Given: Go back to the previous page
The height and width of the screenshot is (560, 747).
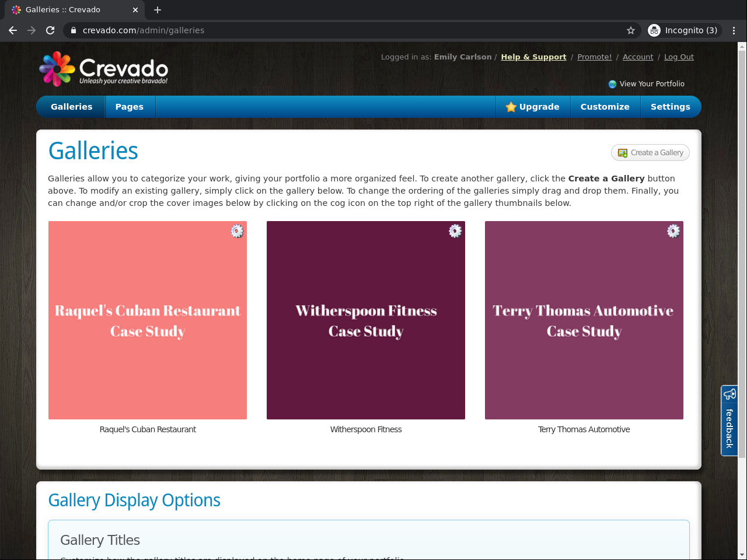Looking at the screenshot, I should [x=13, y=30].
